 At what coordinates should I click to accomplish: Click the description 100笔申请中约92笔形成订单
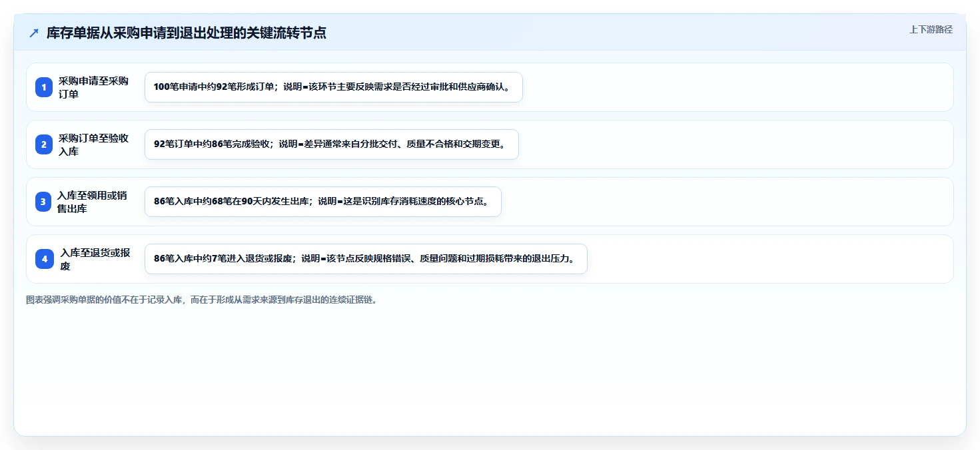point(334,87)
